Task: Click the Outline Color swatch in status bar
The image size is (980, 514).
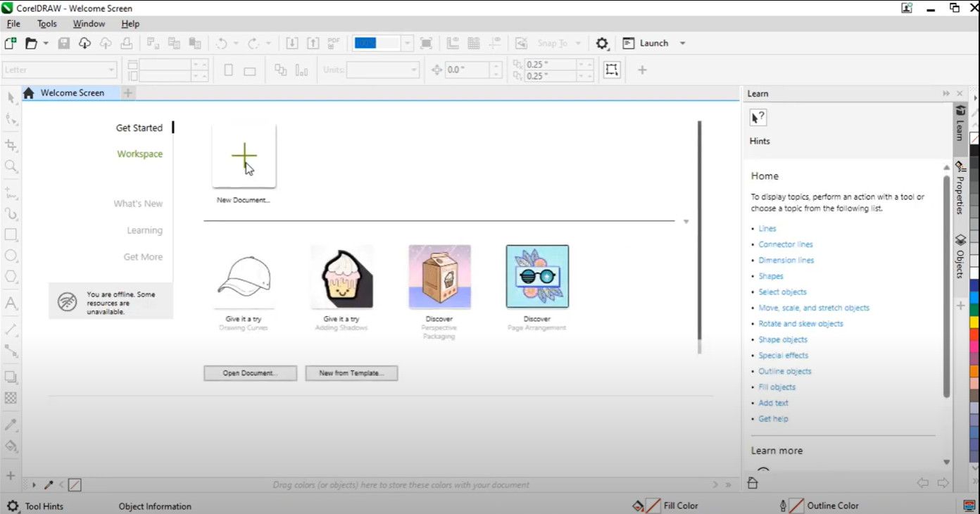Action: (797, 506)
